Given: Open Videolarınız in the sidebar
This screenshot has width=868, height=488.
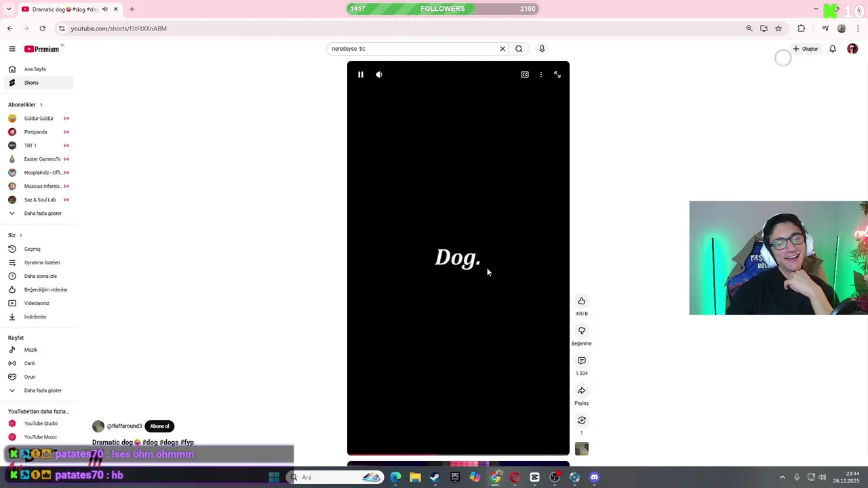Looking at the screenshot, I should (x=39, y=303).
